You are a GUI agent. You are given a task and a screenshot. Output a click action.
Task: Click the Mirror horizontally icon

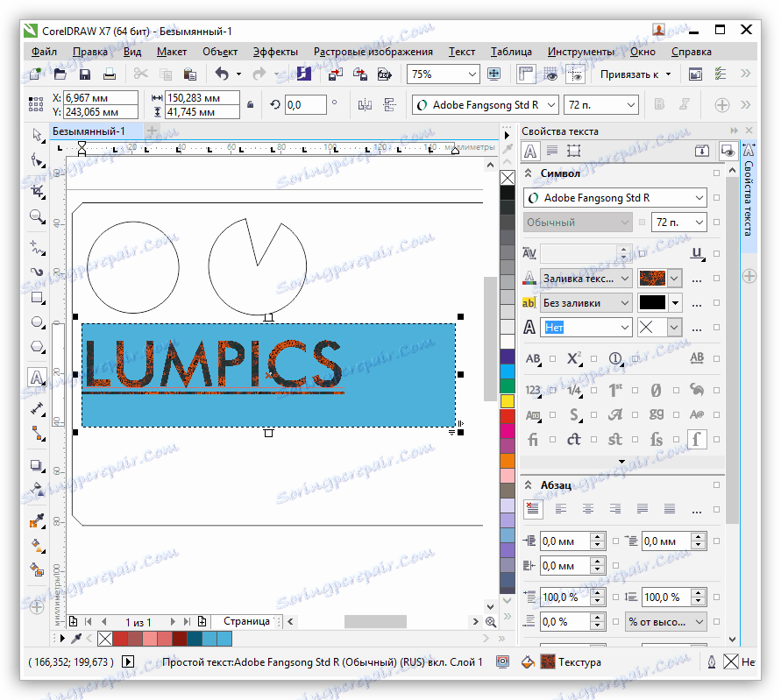coord(366,104)
